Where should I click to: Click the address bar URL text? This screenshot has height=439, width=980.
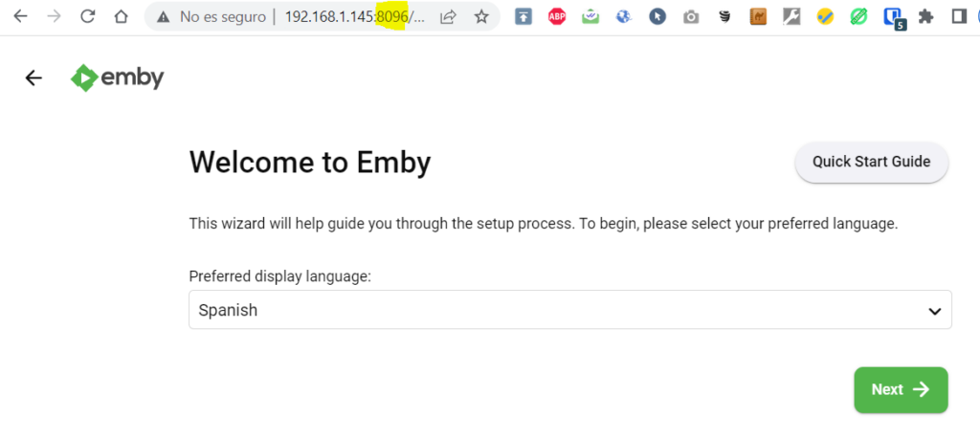click(354, 17)
